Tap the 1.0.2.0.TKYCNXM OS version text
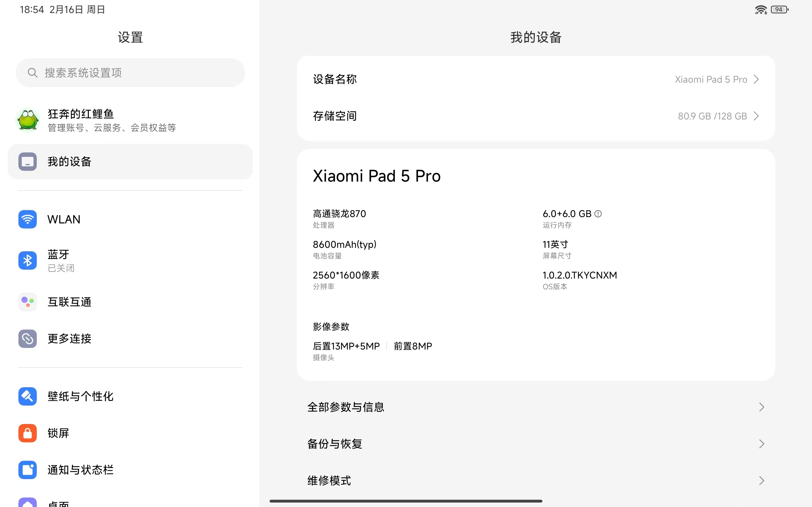Image resolution: width=812 pixels, height=507 pixels. [x=580, y=275]
